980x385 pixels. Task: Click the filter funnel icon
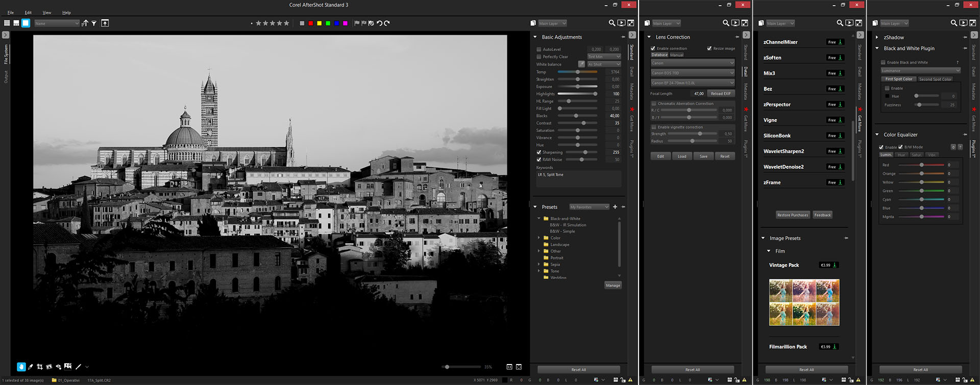[94, 23]
